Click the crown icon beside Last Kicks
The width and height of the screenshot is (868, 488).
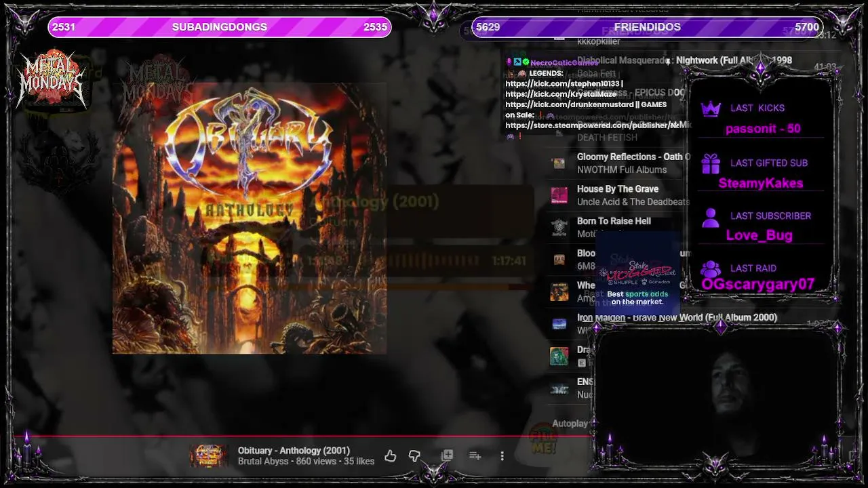(x=710, y=108)
